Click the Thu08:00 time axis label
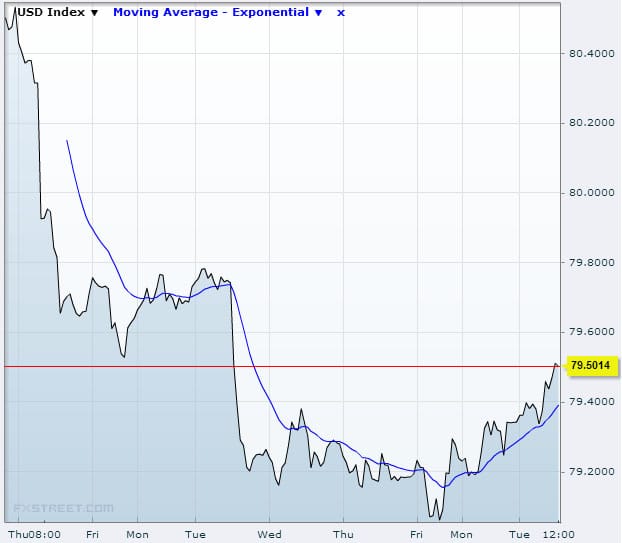This screenshot has height=543, width=622. 35,535
